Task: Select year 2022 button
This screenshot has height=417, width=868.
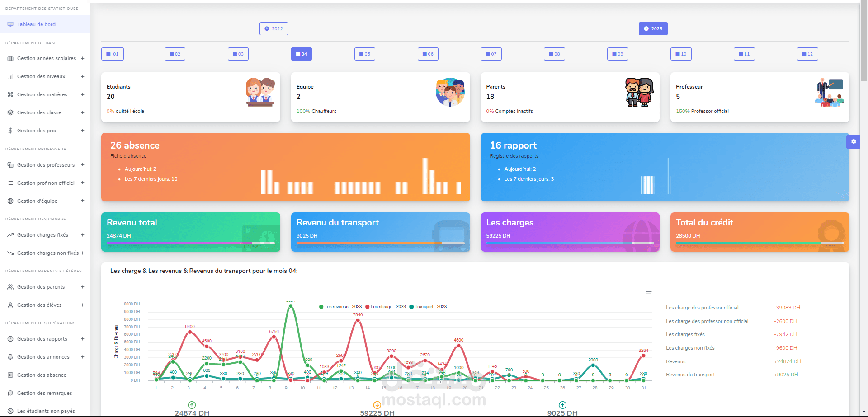Action: tap(274, 28)
